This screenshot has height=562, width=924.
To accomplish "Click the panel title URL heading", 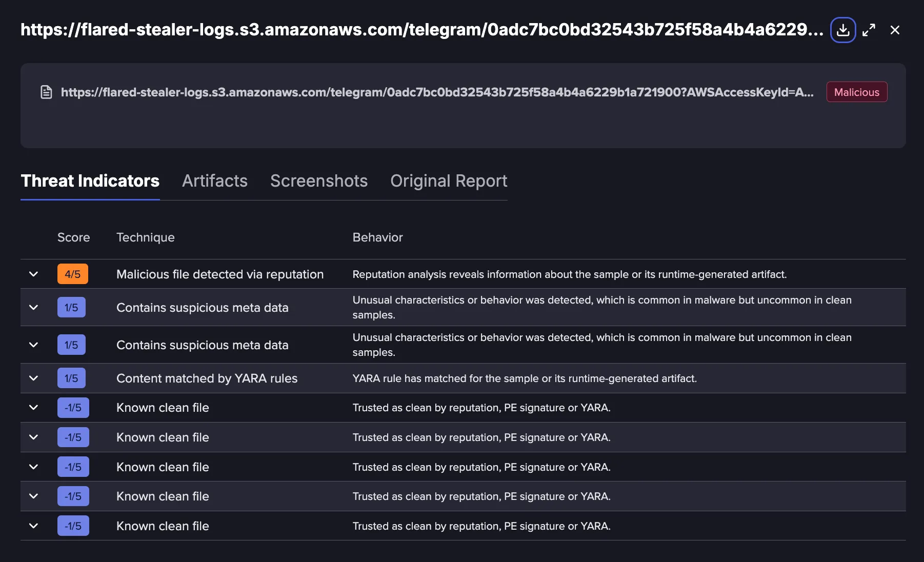I will tap(421, 30).
